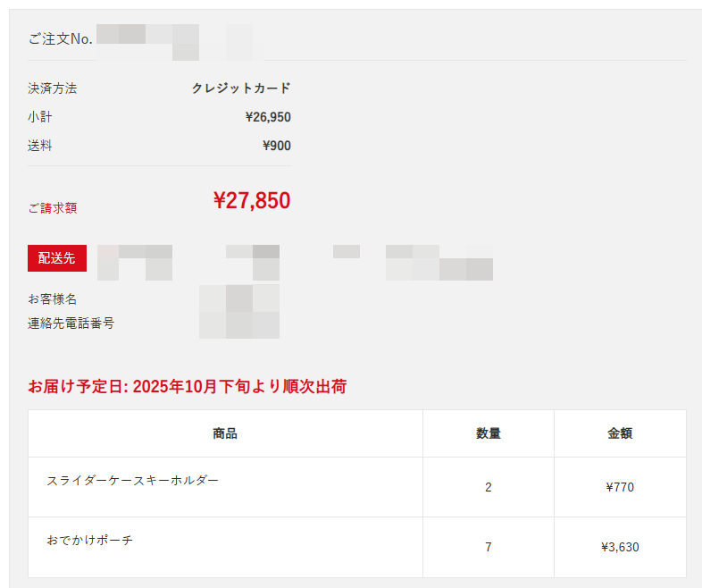Click the 商品 column header

click(225, 433)
